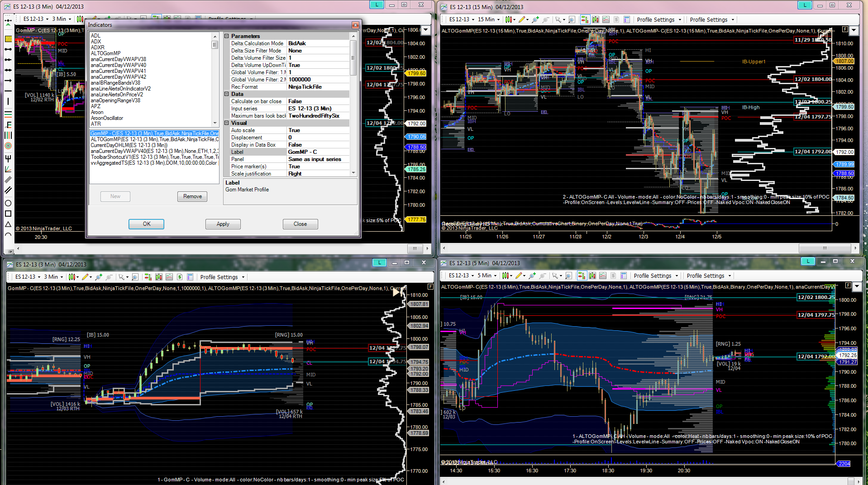Select the ellipse drawing tool
The image size is (868, 485).
click(x=8, y=203)
